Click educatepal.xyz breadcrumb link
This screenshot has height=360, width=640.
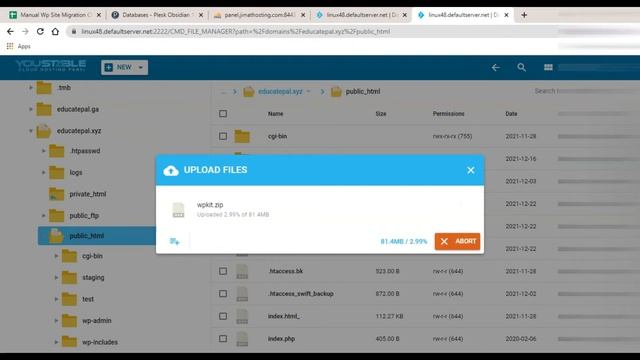[x=280, y=91]
